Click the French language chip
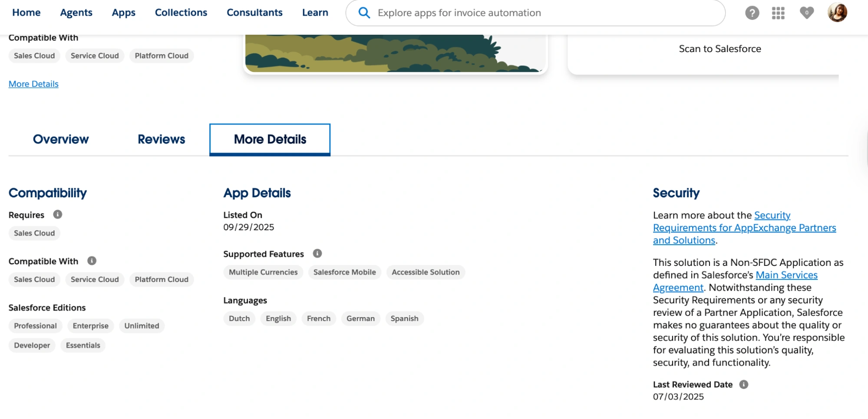This screenshot has height=419, width=868. [x=319, y=318]
